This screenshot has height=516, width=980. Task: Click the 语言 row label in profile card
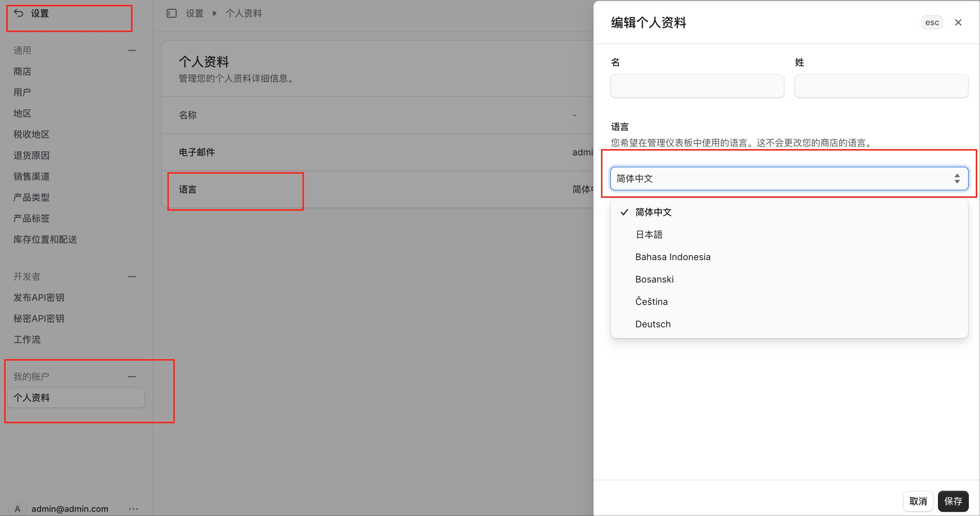[x=187, y=189]
